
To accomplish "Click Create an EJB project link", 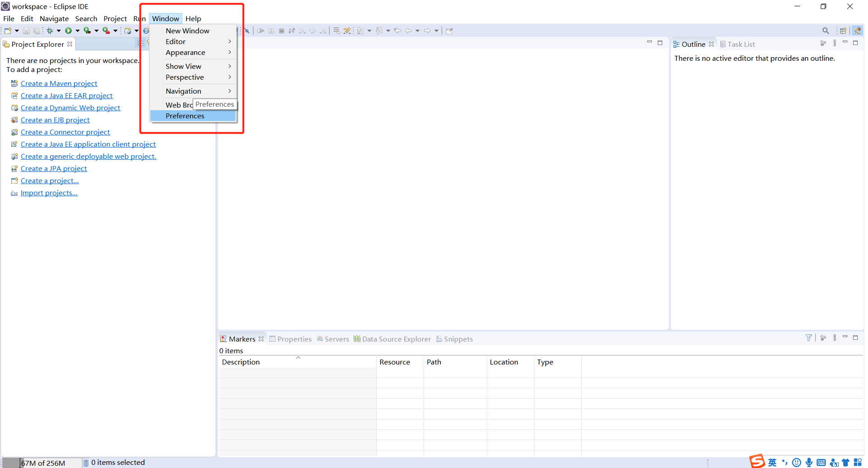I will point(55,120).
